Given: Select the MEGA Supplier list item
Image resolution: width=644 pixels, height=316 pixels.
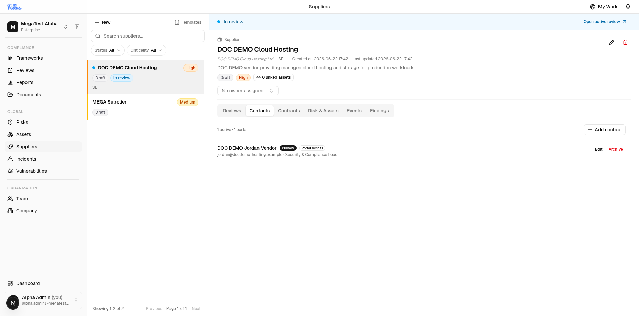Looking at the screenshot, I should (x=146, y=107).
